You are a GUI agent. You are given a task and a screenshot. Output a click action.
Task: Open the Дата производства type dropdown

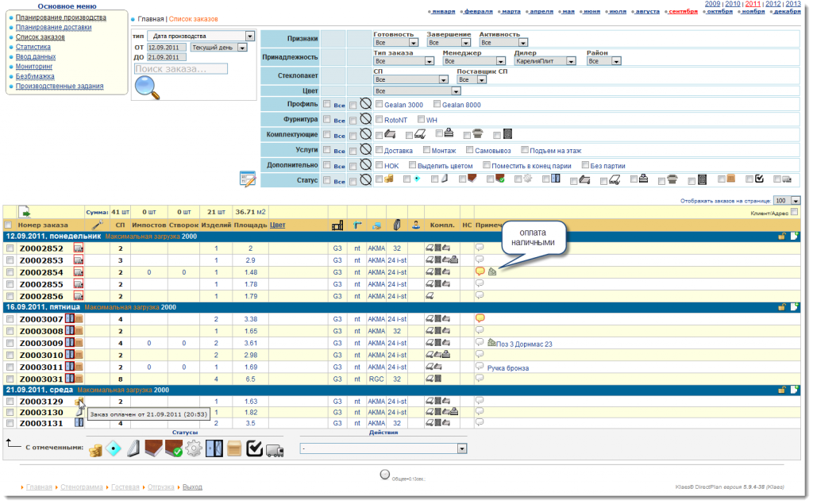point(201,37)
